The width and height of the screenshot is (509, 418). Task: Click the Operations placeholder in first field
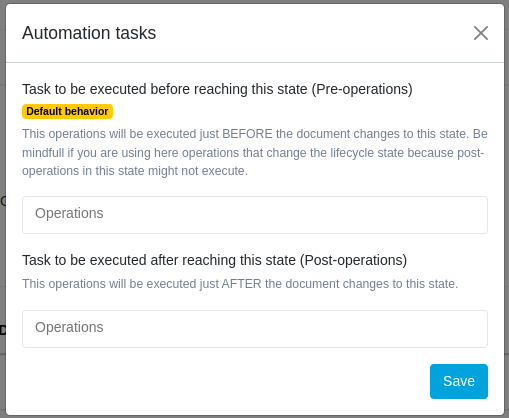point(69,213)
